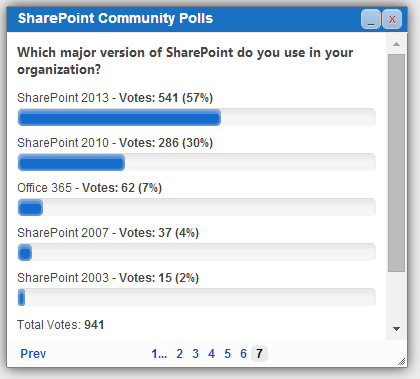Screen dimensions: 420x379
Task: Click the scrollbar down arrow
Action: tap(396, 329)
